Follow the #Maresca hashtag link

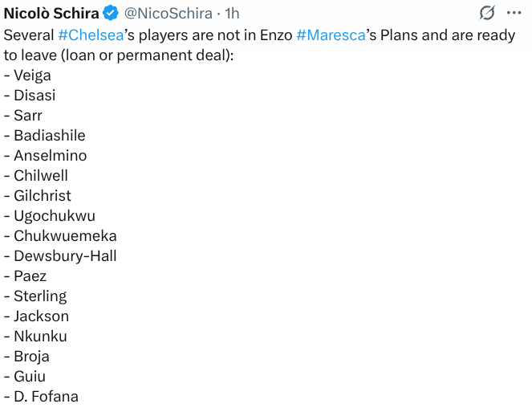tap(331, 35)
